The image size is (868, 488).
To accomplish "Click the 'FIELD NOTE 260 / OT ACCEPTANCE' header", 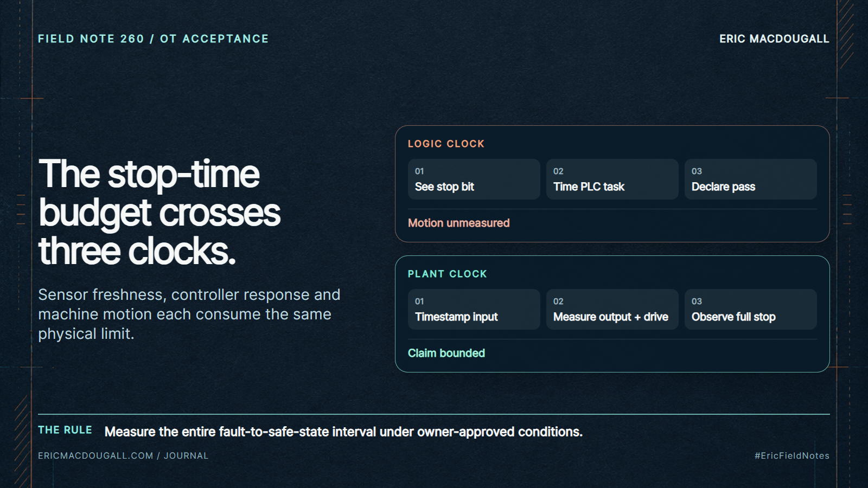I will click(153, 38).
